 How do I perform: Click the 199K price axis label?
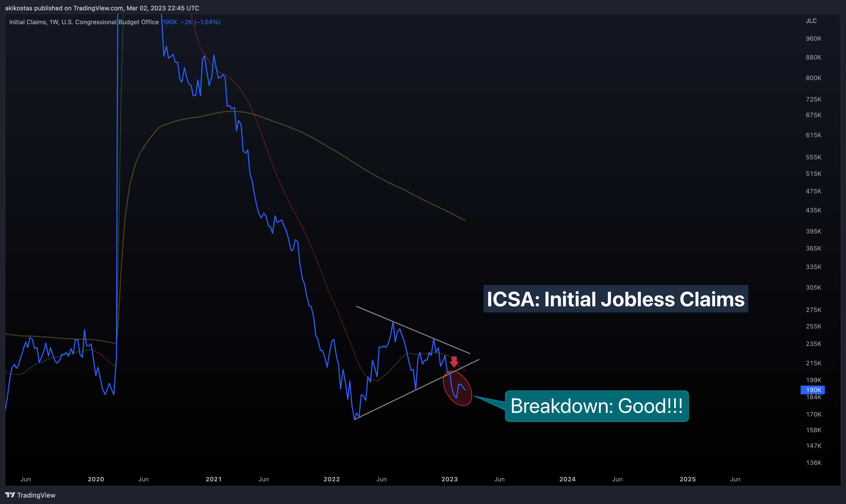tap(813, 380)
